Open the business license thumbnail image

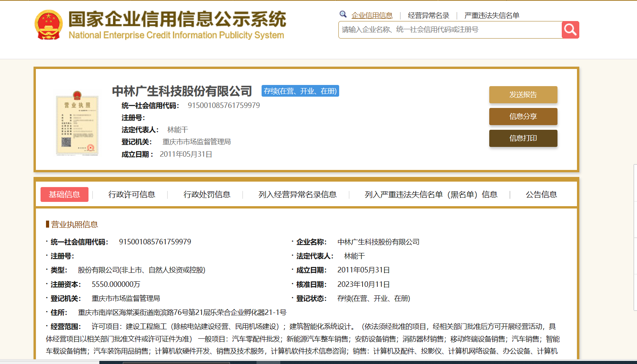77,123
